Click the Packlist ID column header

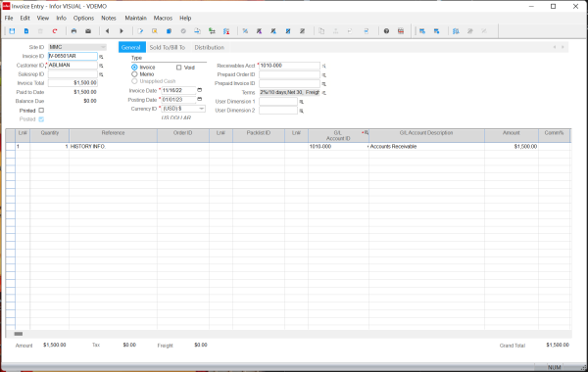(x=259, y=136)
